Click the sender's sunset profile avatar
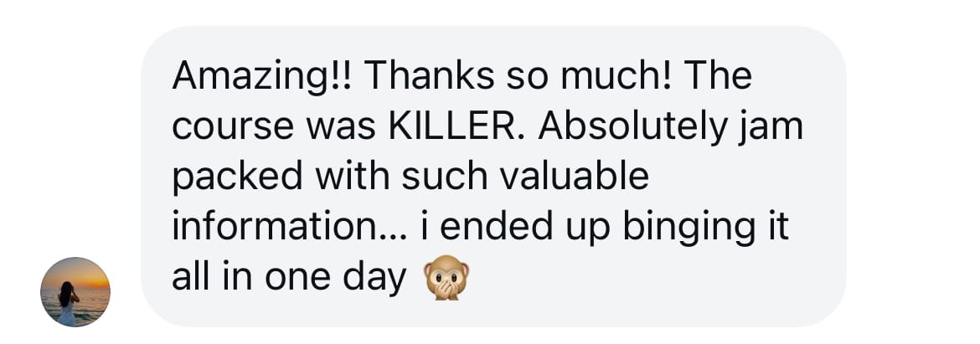Viewport: 980px width, 344px height. click(75, 291)
